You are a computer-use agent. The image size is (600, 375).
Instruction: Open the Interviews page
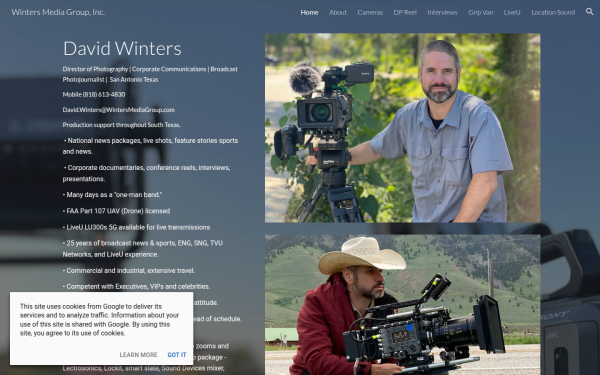(x=442, y=12)
